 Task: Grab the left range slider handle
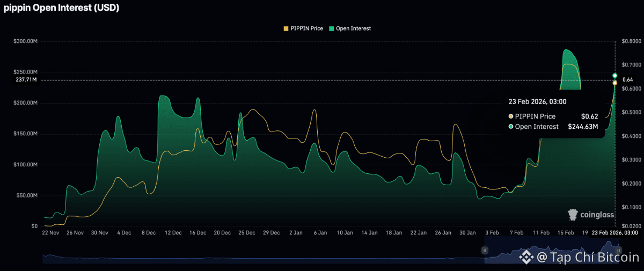point(485,250)
